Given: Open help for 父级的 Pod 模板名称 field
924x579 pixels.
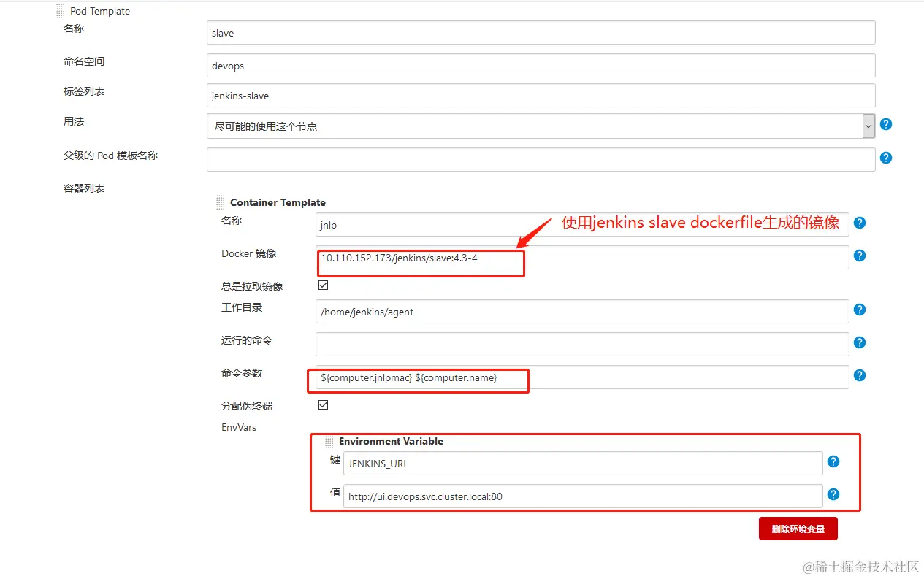Looking at the screenshot, I should click(x=886, y=158).
